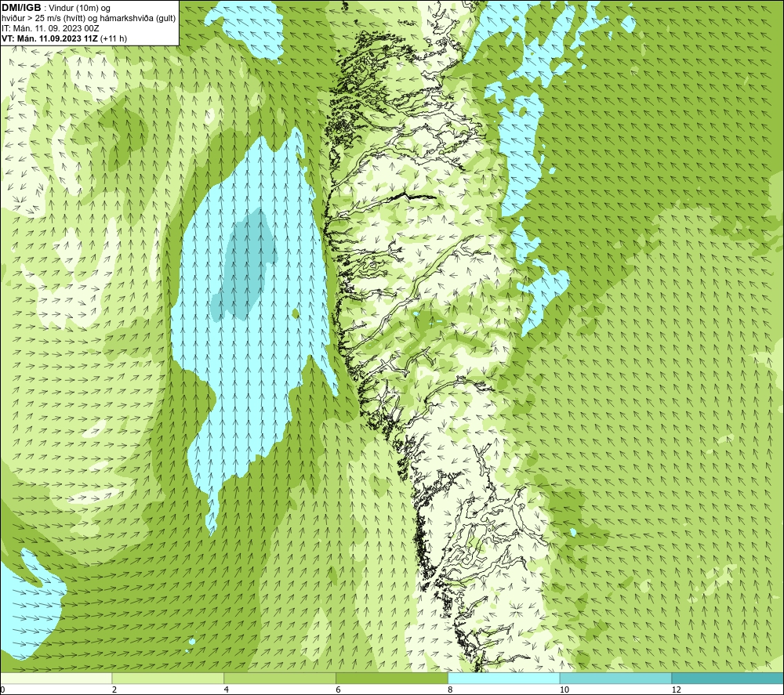The width and height of the screenshot is (784, 695).
Task: Click the 4–6 green scale segment
Action: tap(280, 678)
